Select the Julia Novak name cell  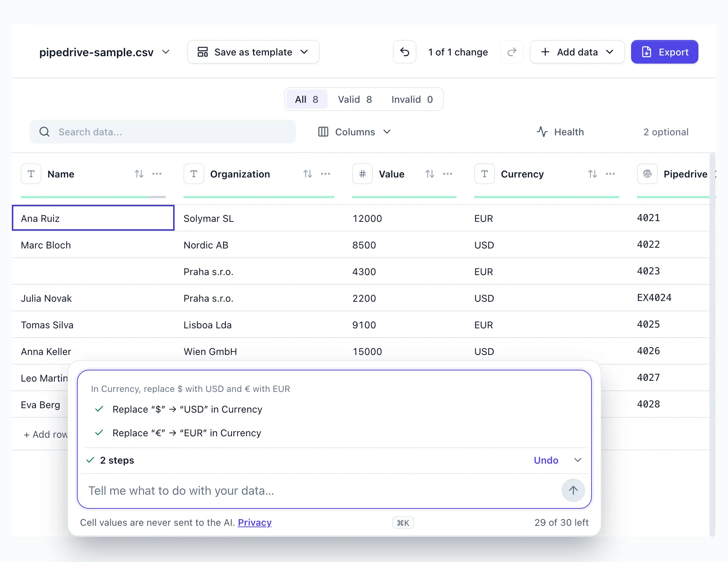coord(93,298)
